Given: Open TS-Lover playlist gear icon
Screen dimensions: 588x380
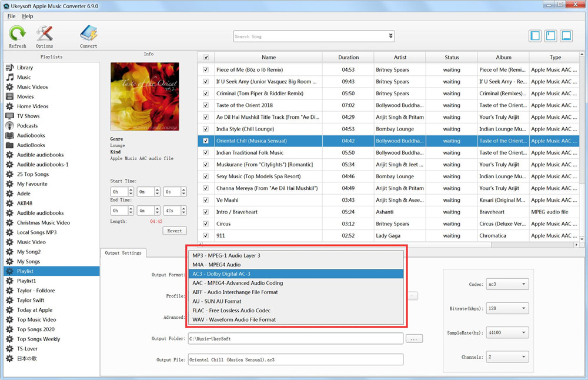Looking at the screenshot, I should tap(10, 349).
